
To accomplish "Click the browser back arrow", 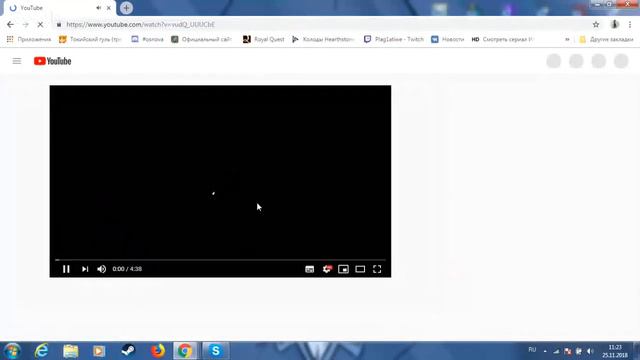I will [10, 24].
